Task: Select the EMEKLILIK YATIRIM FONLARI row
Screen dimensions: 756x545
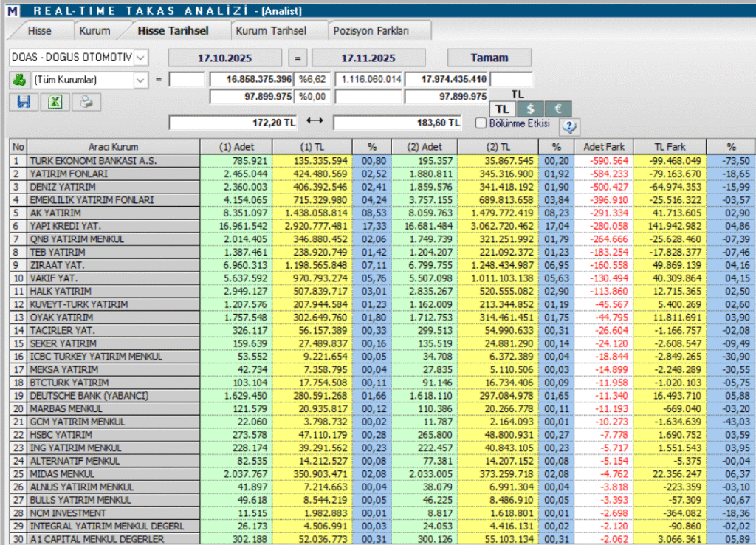Action: pos(382,199)
